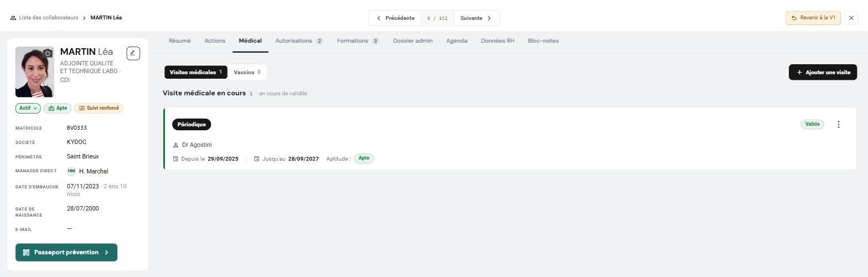The image size is (868, 277).
Task: Edit collaborator with the pencil icon
Action: tap(133, 53)
